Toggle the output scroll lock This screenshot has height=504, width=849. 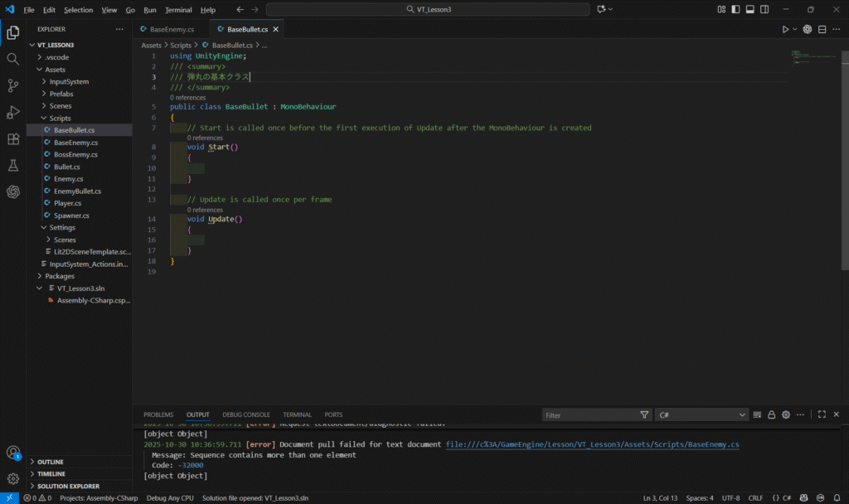pos(771,414)
